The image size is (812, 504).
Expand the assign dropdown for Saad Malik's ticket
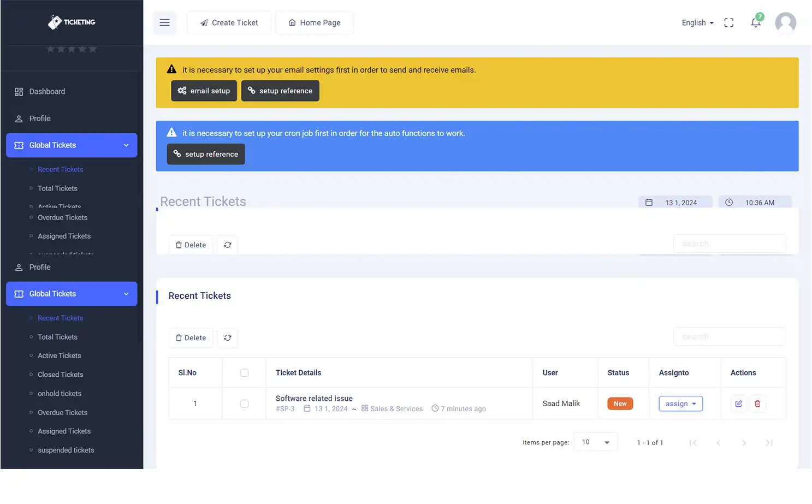click(x=680, y=404)
